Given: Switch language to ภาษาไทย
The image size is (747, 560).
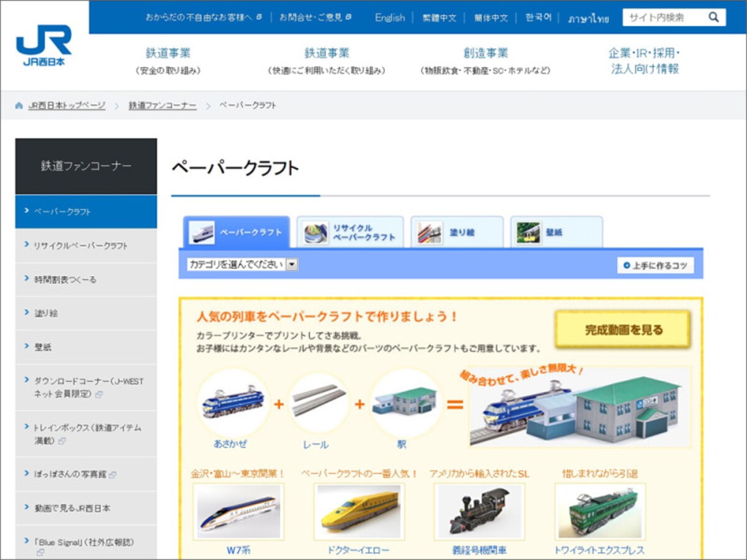Looking at the screenshot, I should (588, 19).
